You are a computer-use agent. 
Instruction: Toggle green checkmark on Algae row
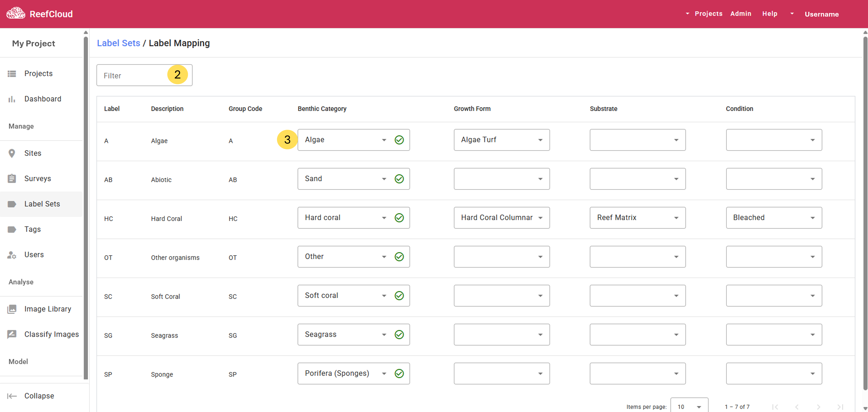coord(399,140)
